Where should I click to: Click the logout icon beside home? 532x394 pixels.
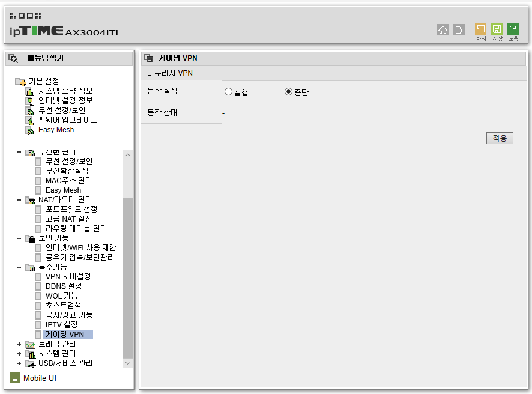click(459, 29)
